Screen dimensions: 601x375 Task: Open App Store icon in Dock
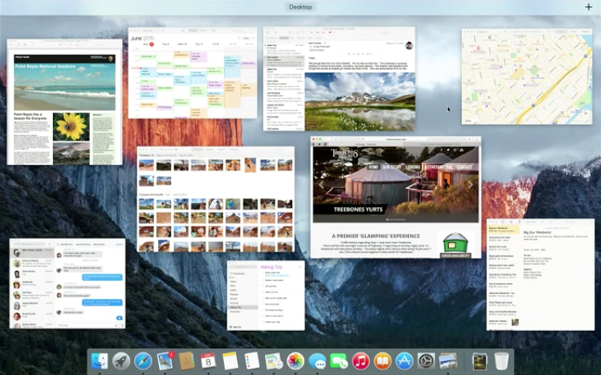point(404,361)
